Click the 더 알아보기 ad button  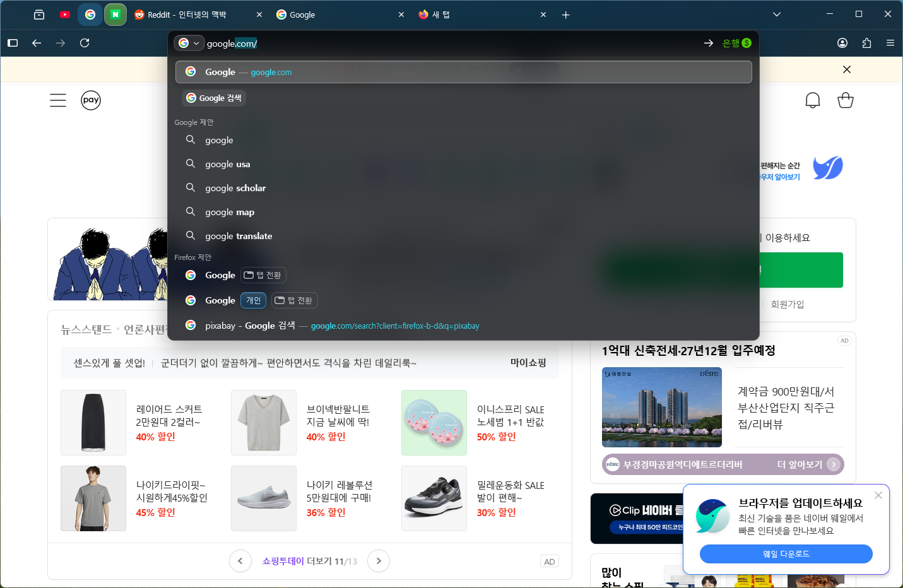(808, 464)
